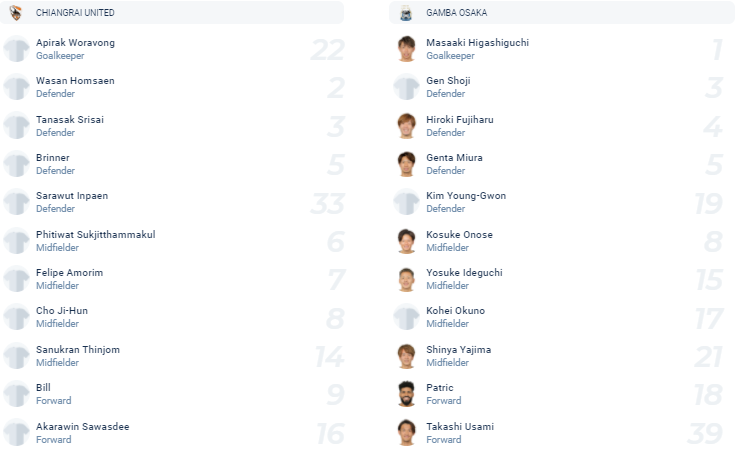Click Bill's jersey placeholder icon
Image resolution: width=735 pixels, height=452 pixels.
16,394
